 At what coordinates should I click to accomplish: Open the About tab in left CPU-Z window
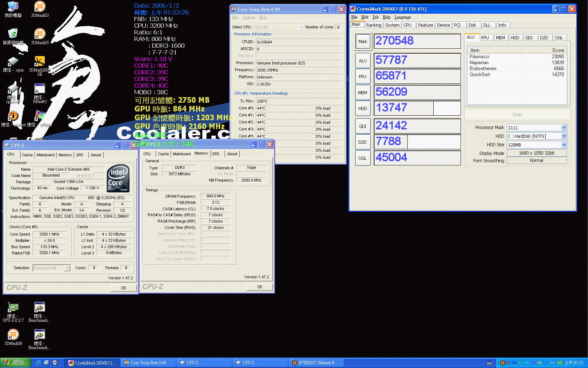96,155
